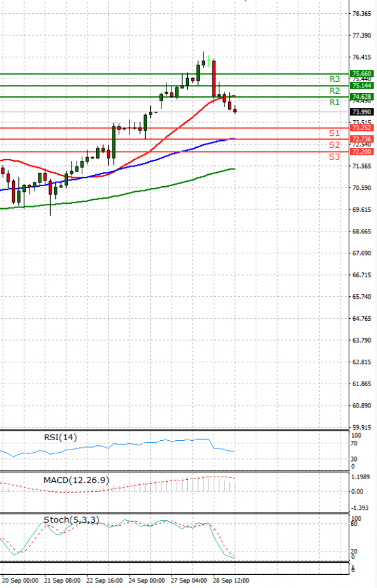377x588 pixels.
Task: Click the RSI(14) indicator title
Action: pos(60,437)
